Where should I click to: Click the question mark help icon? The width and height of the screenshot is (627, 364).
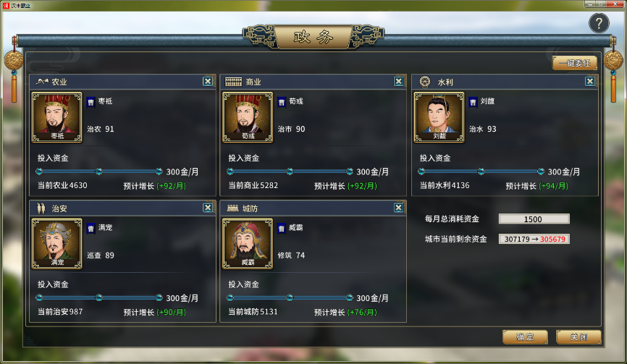click(599, 23)
